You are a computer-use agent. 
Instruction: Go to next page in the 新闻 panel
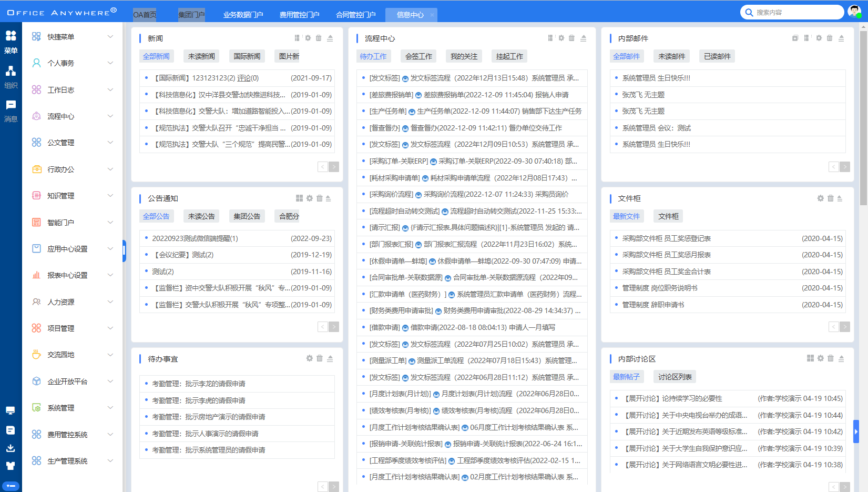[334, 167]
